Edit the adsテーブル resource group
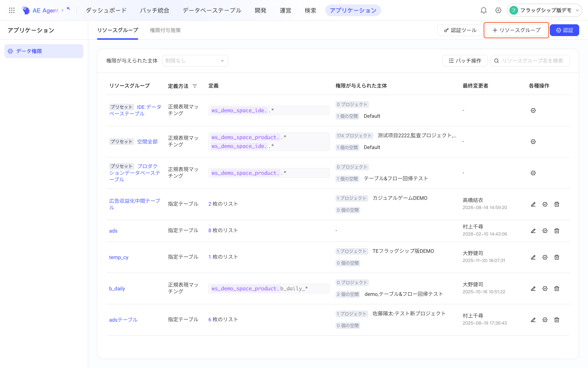Viewport: 588px width, 368px height. coord(533,320)
